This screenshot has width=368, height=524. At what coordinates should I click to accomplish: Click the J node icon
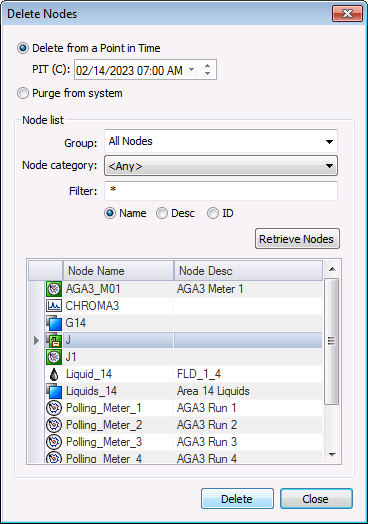(x=54, y=340)
